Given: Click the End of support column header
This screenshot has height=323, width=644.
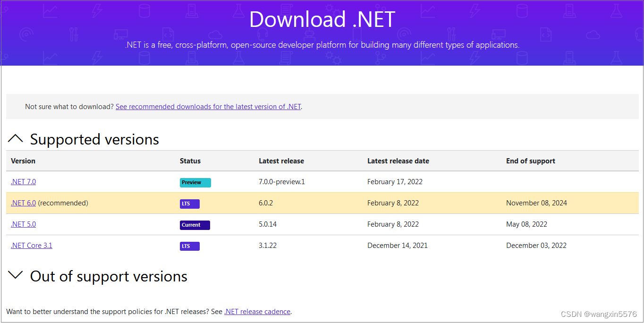Looking at the screenshot, I should pyautogui.click(x=530, y=161).
